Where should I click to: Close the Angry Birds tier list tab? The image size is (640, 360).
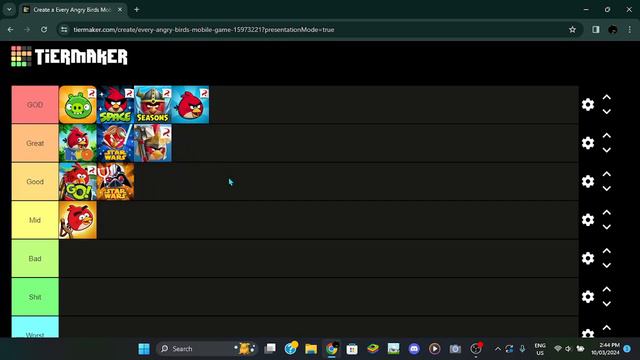(x=120, y=9)
